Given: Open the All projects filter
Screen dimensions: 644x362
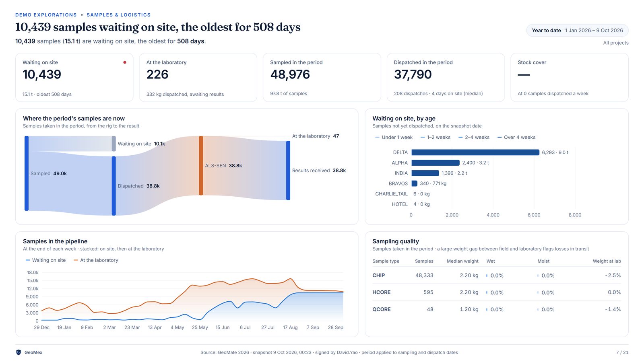Looking at the screenshot, I should [615, 43].
